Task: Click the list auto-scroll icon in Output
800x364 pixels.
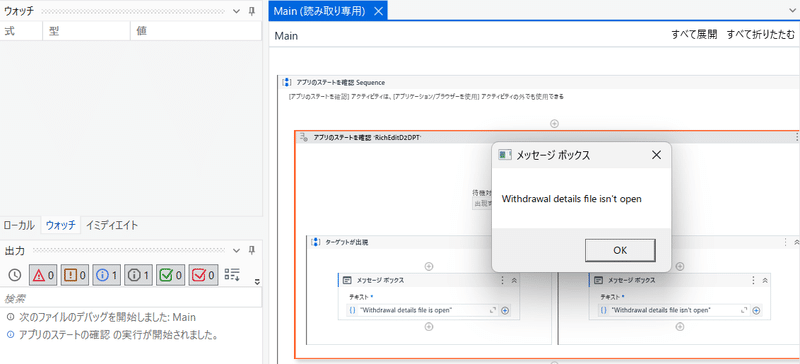Action: coord(232,274)
